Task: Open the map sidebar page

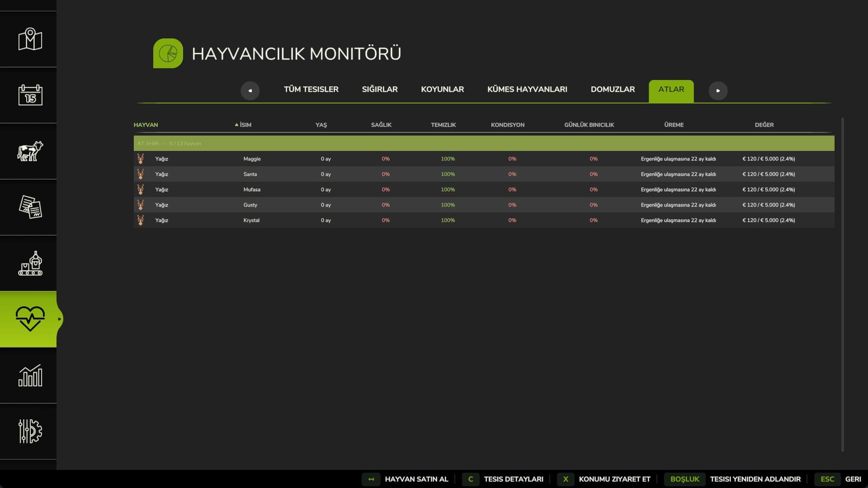Action: click(30, 39)
